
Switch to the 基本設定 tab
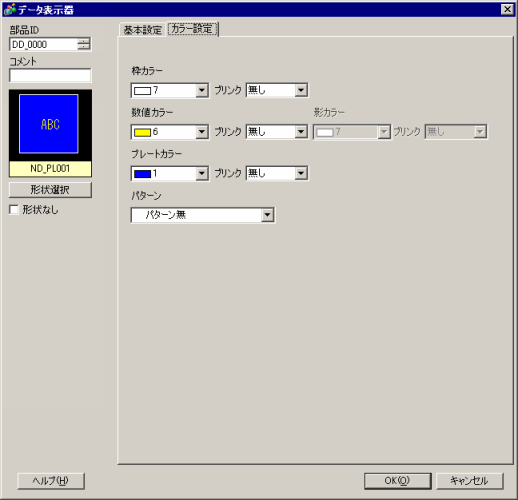coord(143,30)
